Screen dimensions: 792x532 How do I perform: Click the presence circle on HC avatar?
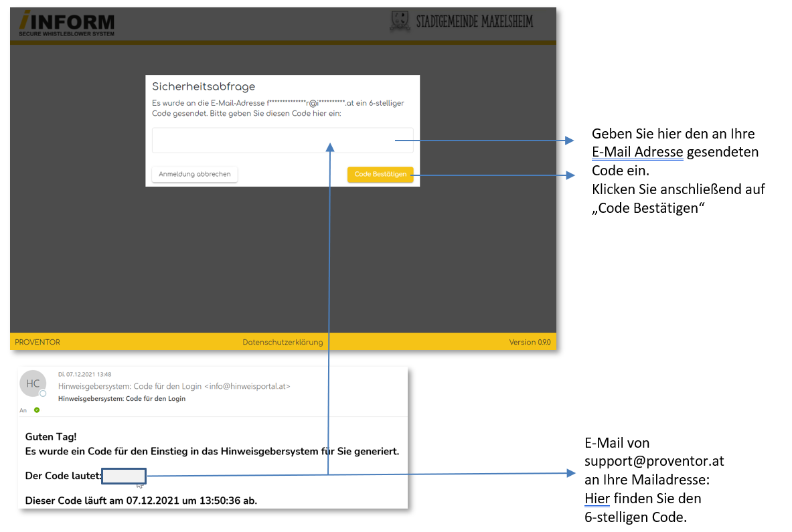click(x=43, y=393)
